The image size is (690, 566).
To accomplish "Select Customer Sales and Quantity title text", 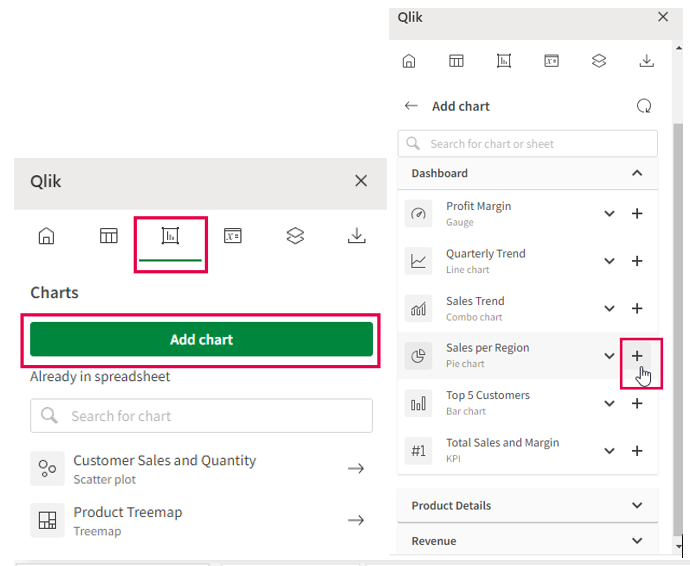I will point(164,460).
